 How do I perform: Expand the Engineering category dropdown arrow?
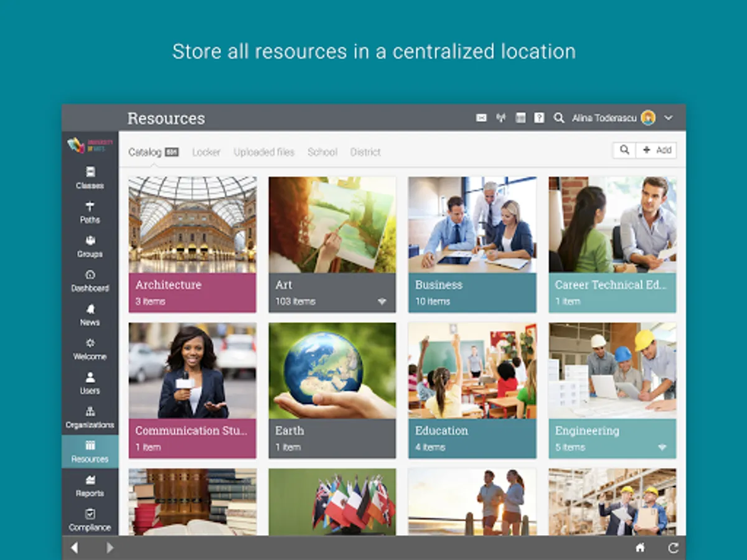coord(662,447)
